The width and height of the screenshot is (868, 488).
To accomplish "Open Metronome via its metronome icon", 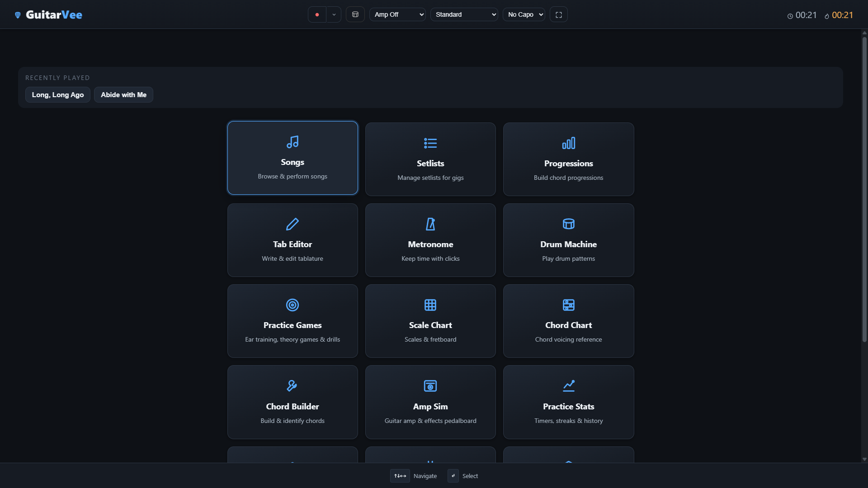I will 430,224.
